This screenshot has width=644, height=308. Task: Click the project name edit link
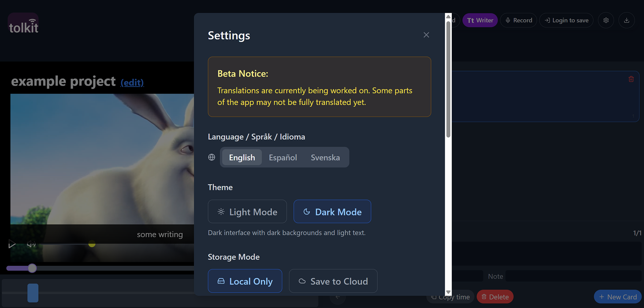[132, 82]
